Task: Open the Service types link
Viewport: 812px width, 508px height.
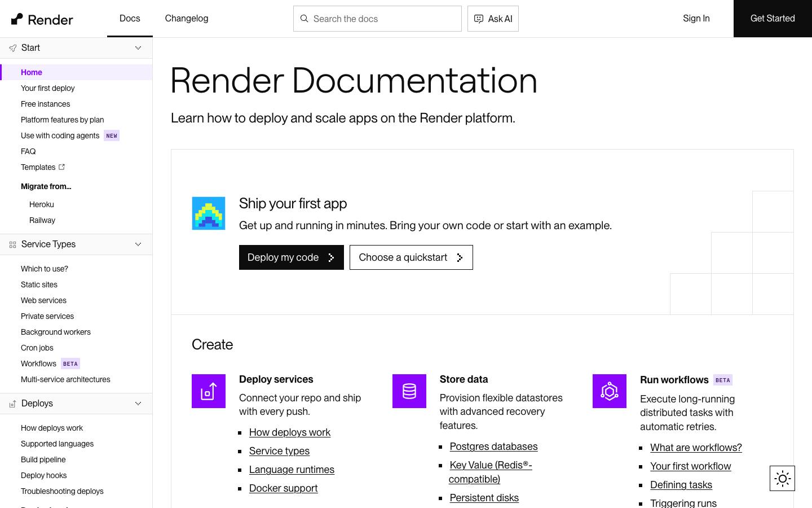Action: (279, 451)
